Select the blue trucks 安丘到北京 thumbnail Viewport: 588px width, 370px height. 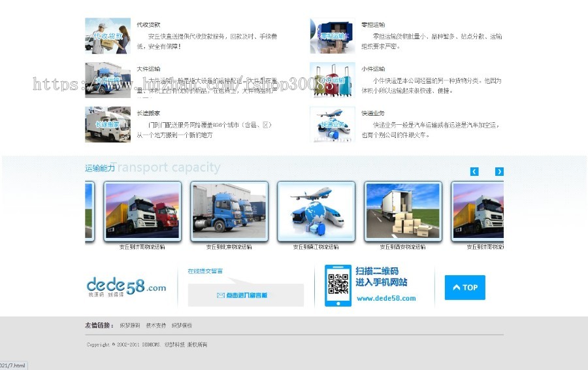tap(229, 210)
